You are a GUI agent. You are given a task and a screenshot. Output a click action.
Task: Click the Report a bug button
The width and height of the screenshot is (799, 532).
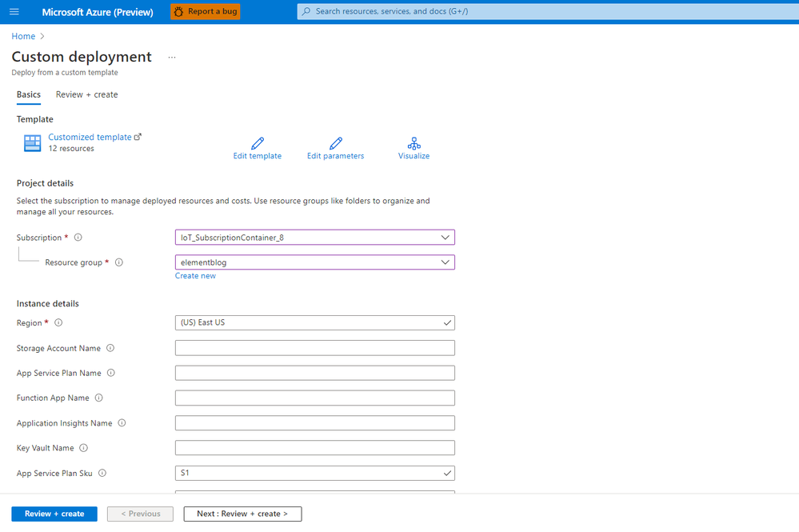point(206,11)
